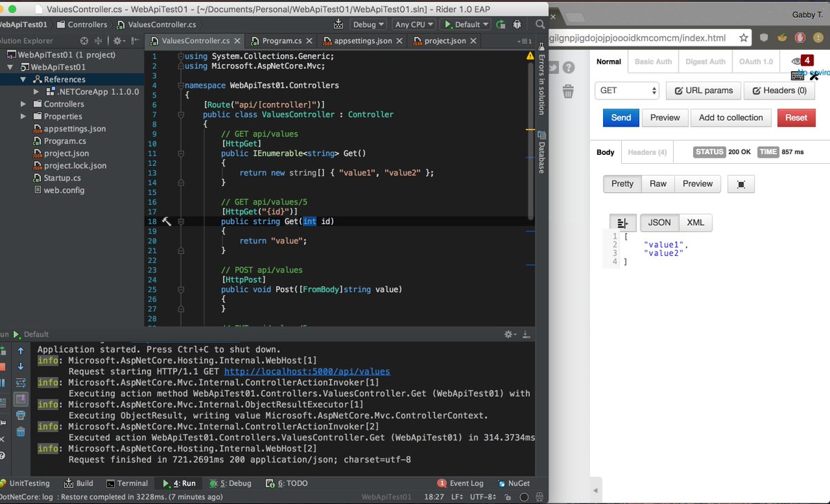Start debugging with the bug icon
The width and height of the screenshot is (830, 504).
click(517, 24)
